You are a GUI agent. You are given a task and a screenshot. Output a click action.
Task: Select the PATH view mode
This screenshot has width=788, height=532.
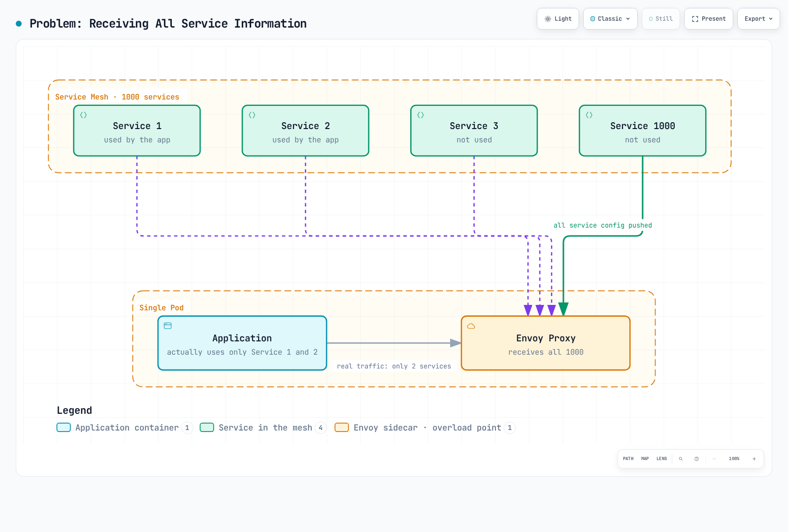628,459
